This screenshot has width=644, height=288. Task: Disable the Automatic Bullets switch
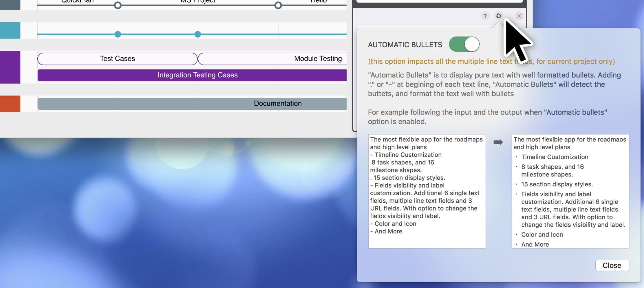click(x=464, y=44)
